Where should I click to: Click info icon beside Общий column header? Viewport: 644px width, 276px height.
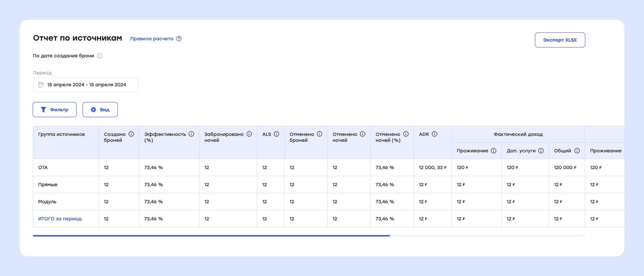pos(577,151)
